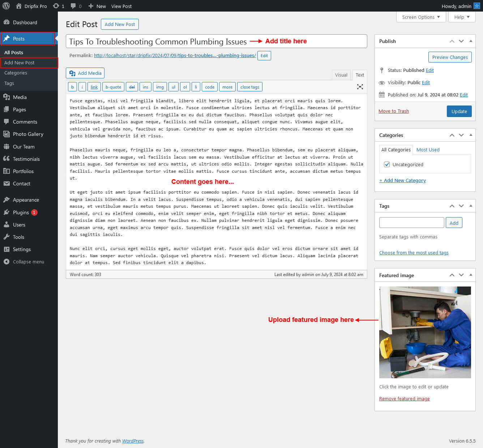Click the Add Media button
This screenshot has height=448, width=483.
85,73
